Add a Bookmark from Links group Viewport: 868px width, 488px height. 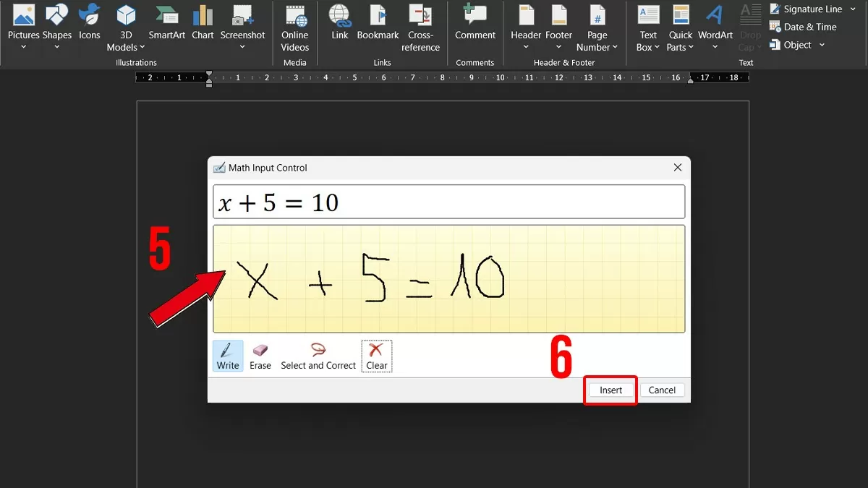378,23
